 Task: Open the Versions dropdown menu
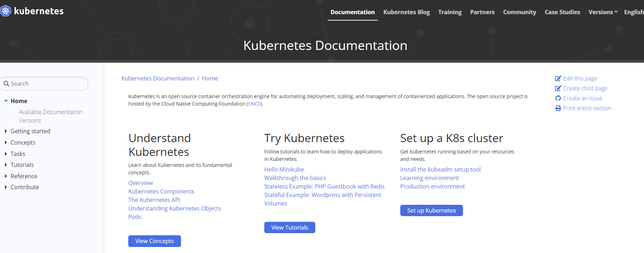603,12
